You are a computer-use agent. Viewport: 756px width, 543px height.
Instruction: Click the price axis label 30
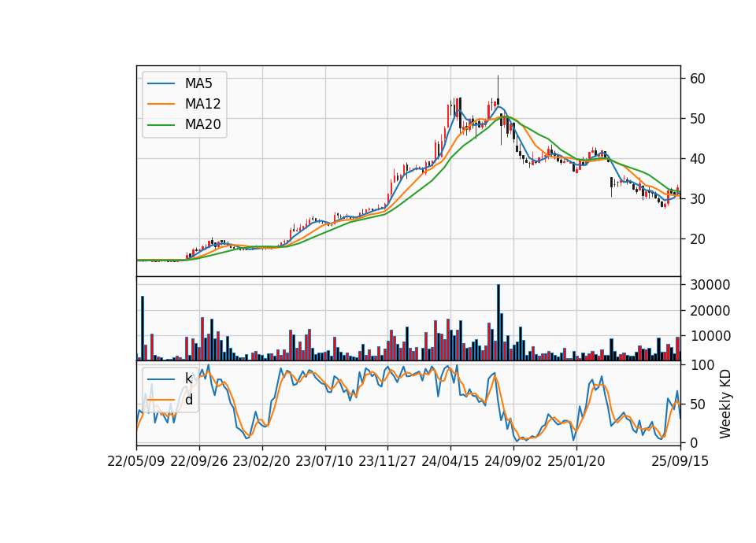click(697, 198)
